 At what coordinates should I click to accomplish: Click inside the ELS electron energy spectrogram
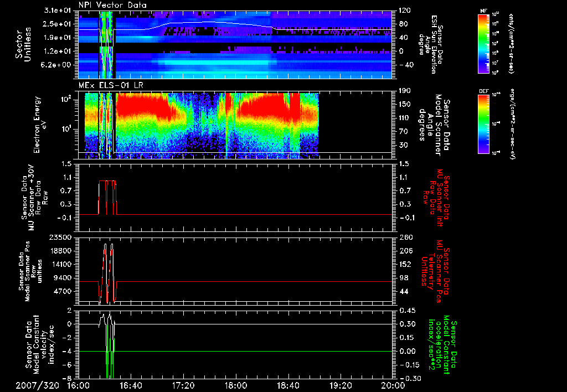point(235,125)
